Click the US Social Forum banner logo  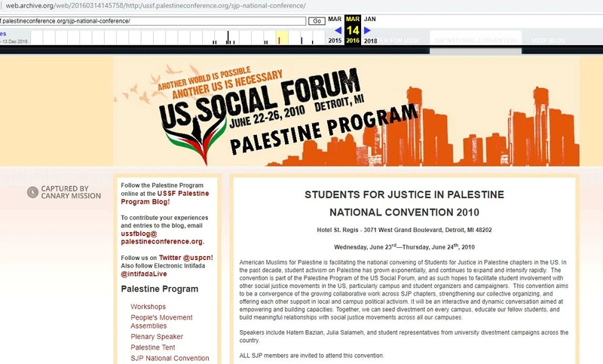tap(289, 114)
